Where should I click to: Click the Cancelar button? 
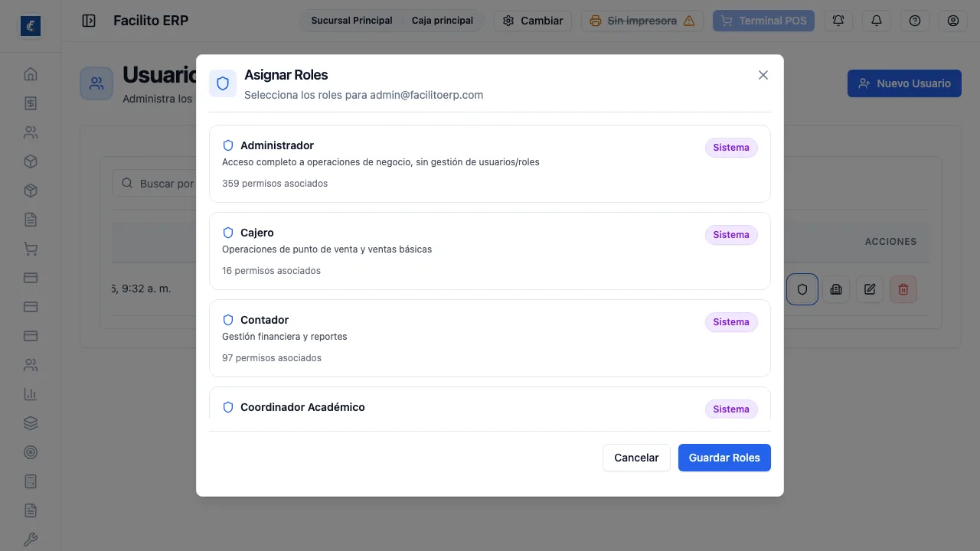click(636, 458)
